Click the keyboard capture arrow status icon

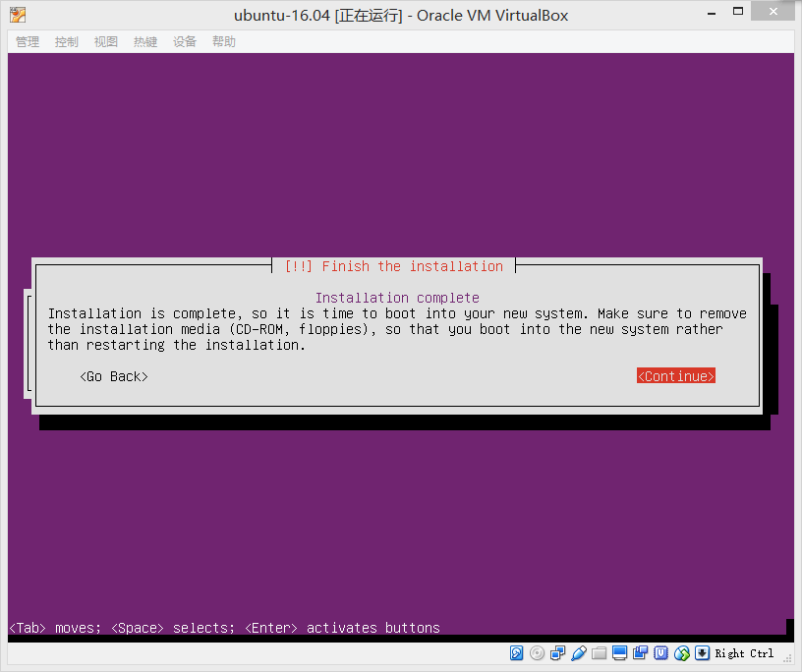(x=703, y=653)
